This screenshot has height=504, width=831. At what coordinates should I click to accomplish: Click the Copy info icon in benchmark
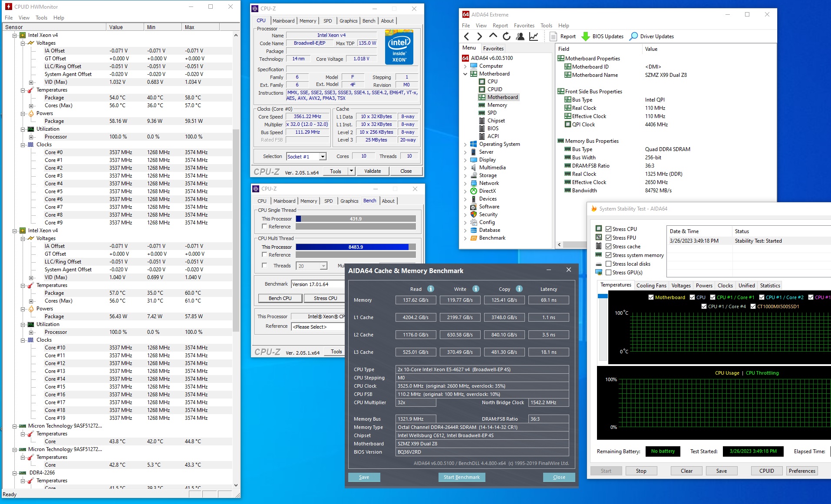point(519,289)
